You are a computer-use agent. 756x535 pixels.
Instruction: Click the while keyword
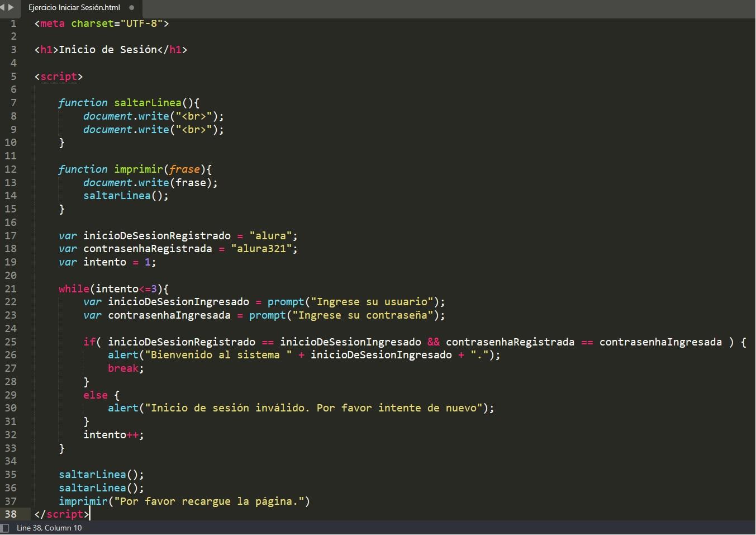pyautogui.click(x=74, y=289)
